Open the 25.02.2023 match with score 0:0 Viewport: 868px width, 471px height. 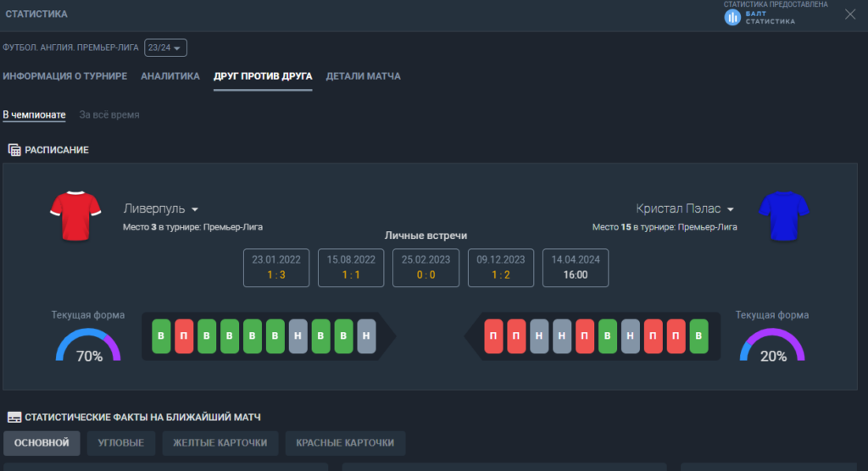426,268
